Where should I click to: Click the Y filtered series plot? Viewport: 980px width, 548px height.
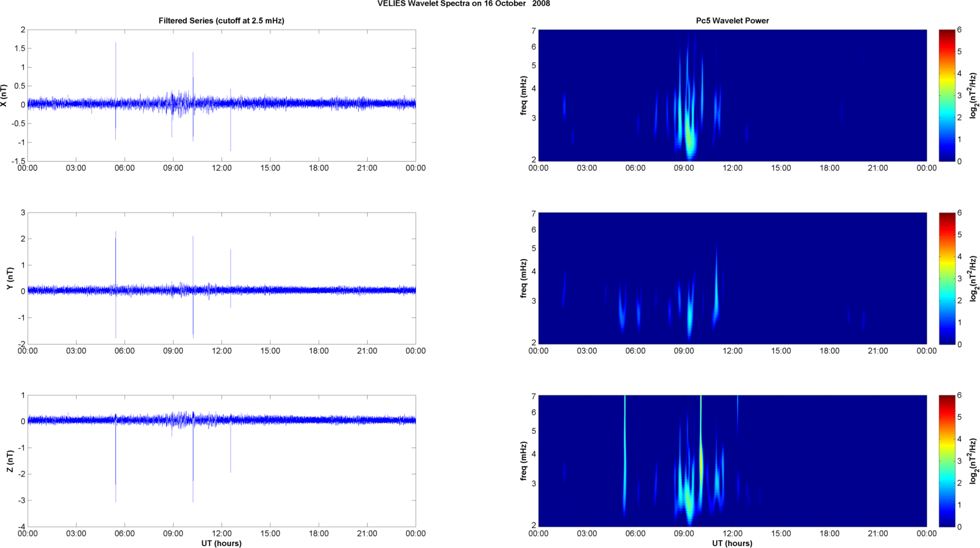(x=221, y=278)
